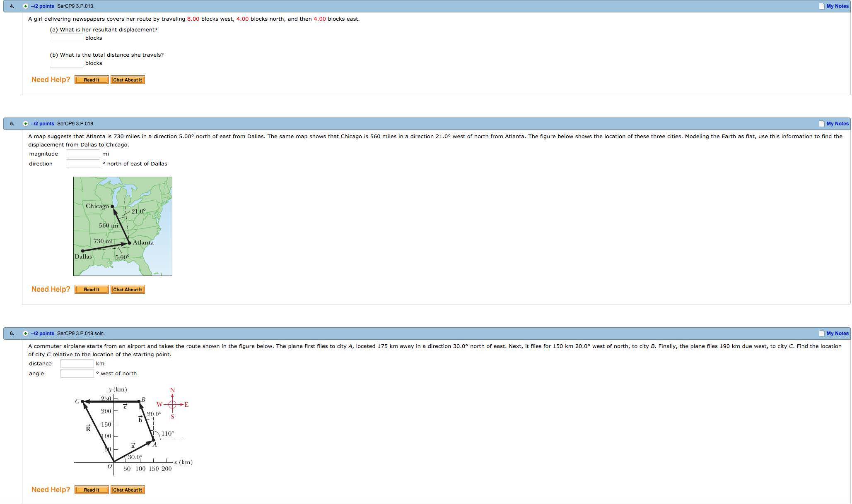This screenshot has height=504, width=852.
Task: Open My Notes icon for question 5
Action: (822, 124)
